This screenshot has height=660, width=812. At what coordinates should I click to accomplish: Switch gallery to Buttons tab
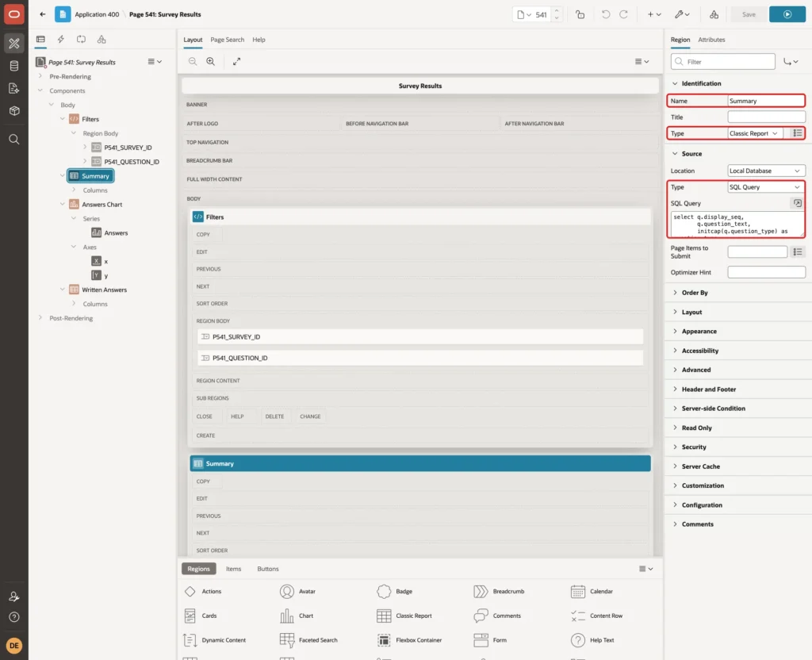(x=268, y=569)
